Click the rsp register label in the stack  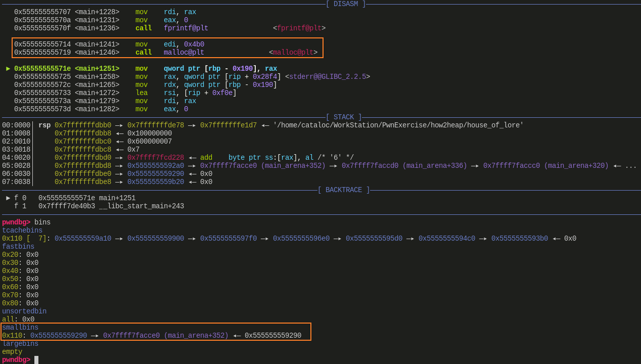(44, 125)
